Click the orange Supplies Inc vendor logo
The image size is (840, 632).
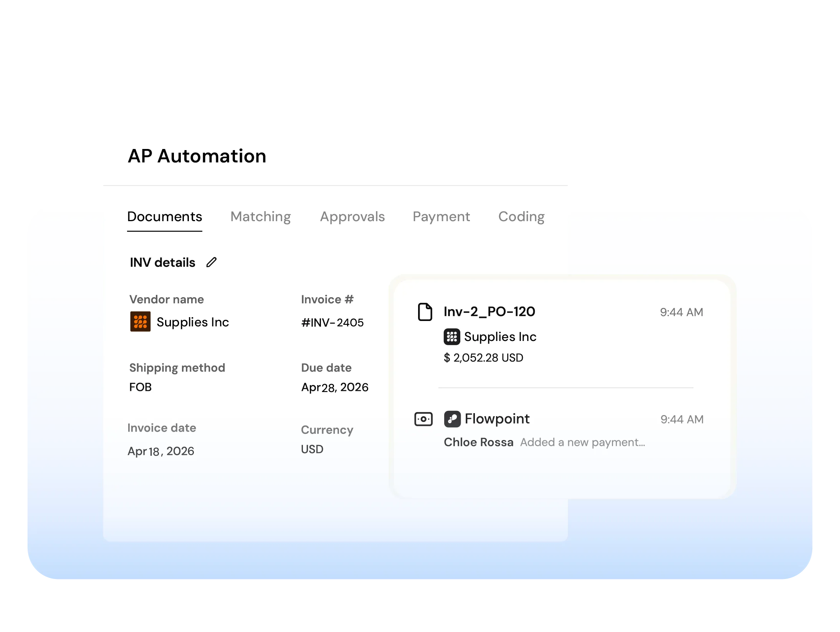(x=140, y=321)
